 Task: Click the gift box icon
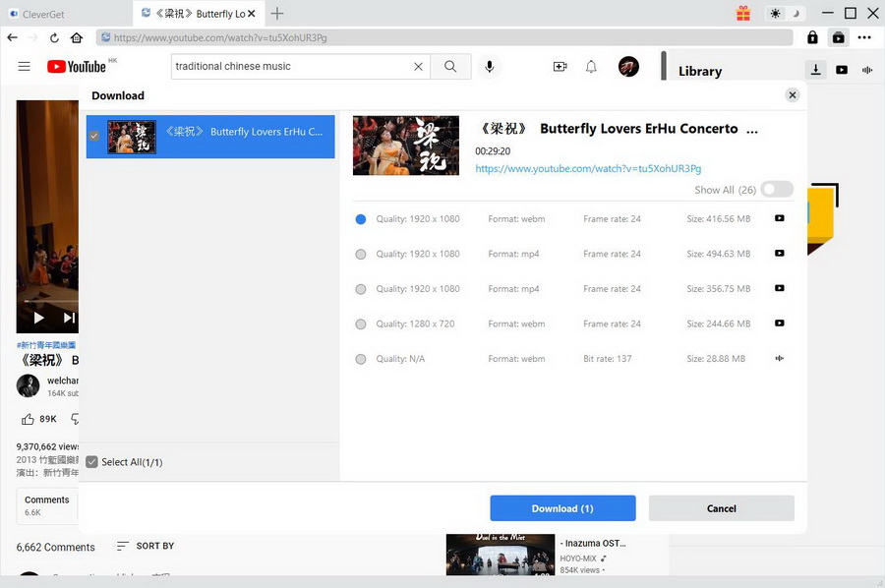coord(742,14)
